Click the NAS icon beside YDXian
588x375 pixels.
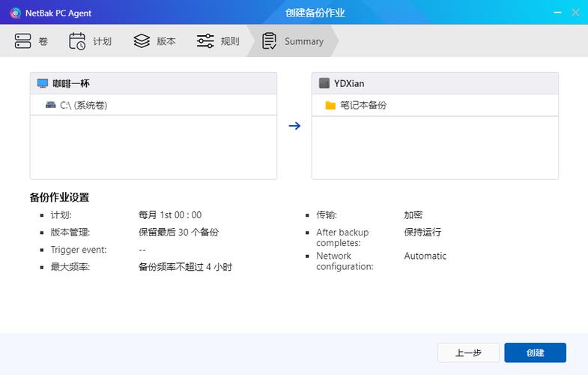tap(324, 83)
